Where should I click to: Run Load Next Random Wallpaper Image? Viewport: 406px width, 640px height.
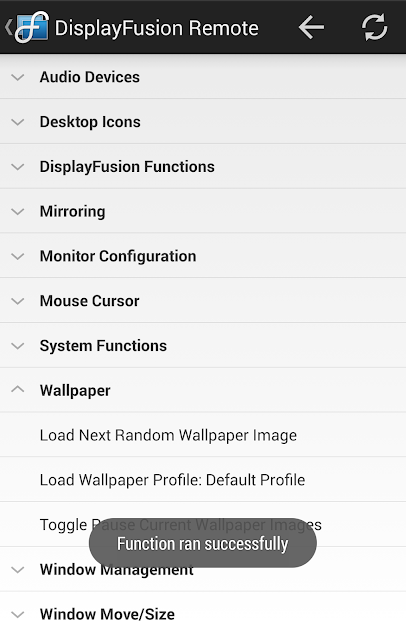[203, 435]
